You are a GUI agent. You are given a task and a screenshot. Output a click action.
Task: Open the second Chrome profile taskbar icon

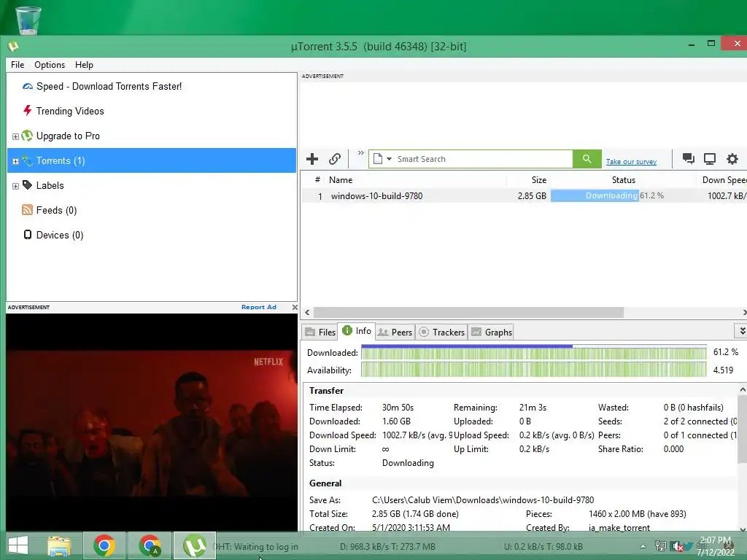pyautogui.click(x=150, y=545)
